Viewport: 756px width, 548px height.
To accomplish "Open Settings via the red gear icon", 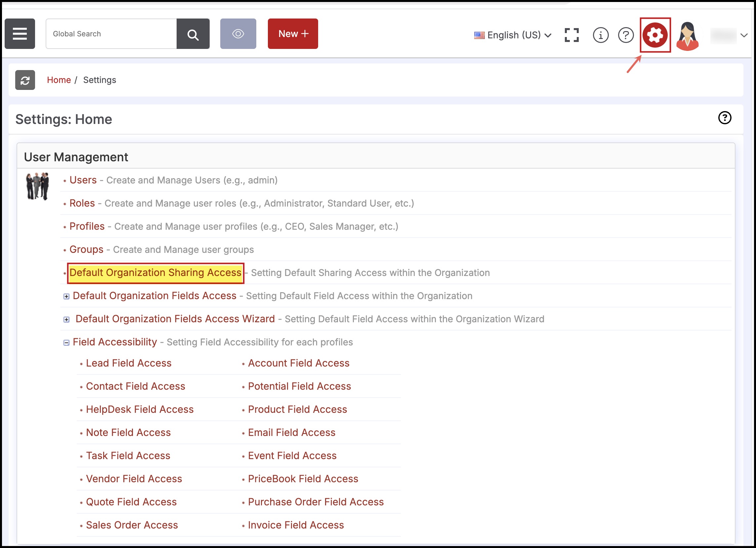I will tap(655, 35).
